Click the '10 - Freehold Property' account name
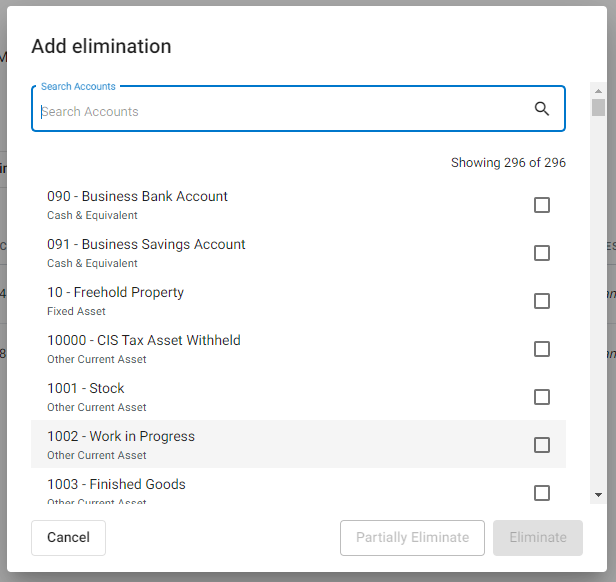This screenshot has height=582, width=616. pyautogui.click(x=116, y=292)
